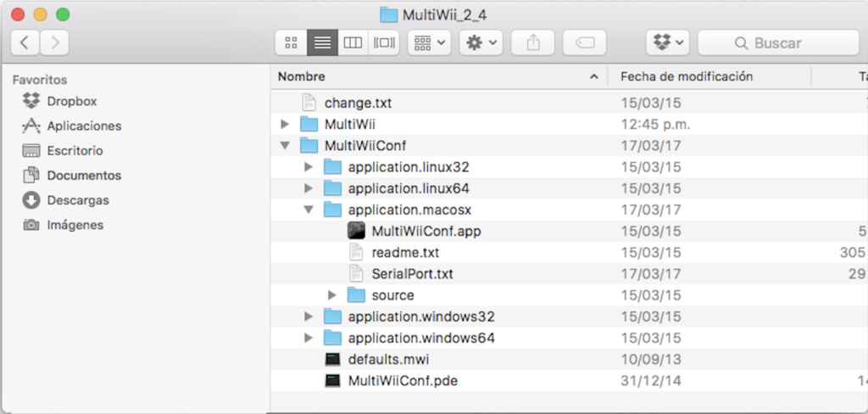The image size is (868, 414).
Task: Open the Dropbox toolbar menu
Action: pyautogui.click(x=667, y=42)
